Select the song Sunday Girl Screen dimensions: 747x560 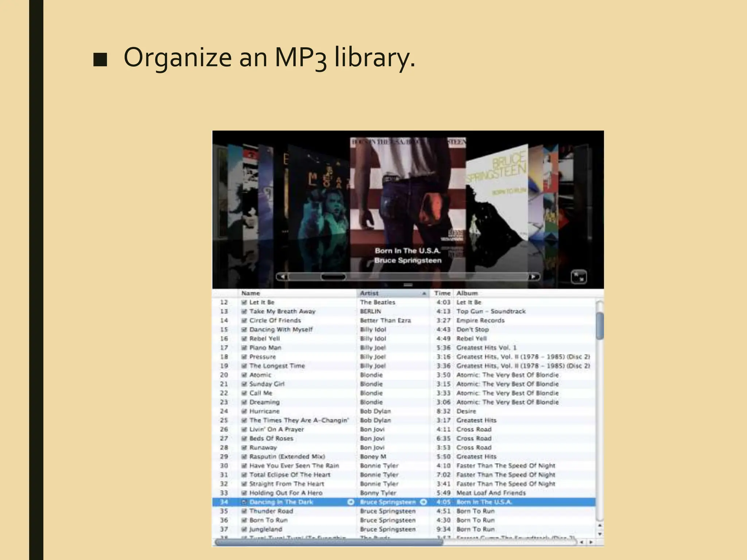[267, 384]
